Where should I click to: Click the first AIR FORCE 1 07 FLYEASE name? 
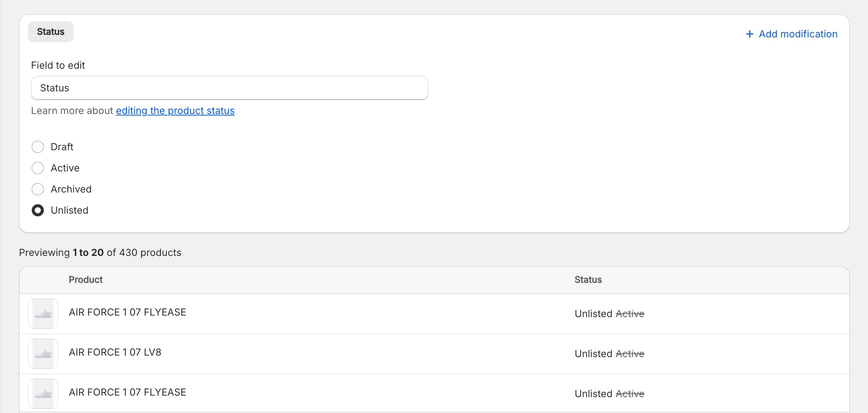[x=127, y=312]
